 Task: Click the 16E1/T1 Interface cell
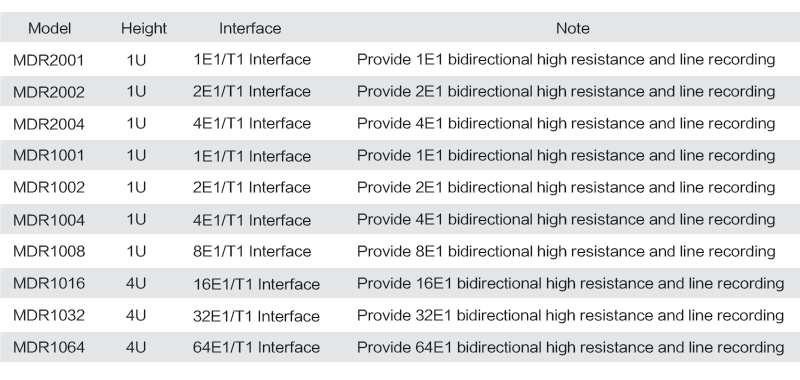pyautogui.click(x=256, y=284)
